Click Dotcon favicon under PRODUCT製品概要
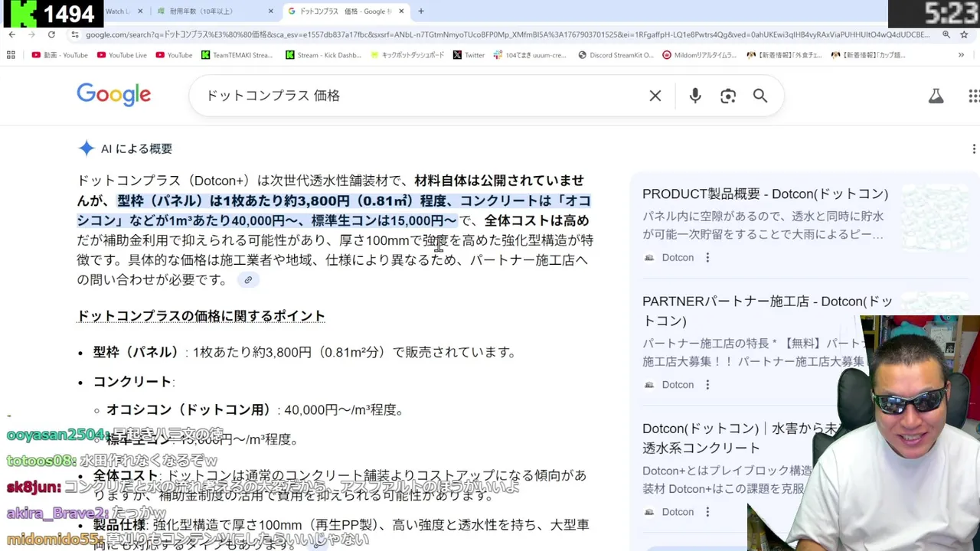 click(649, 258)
